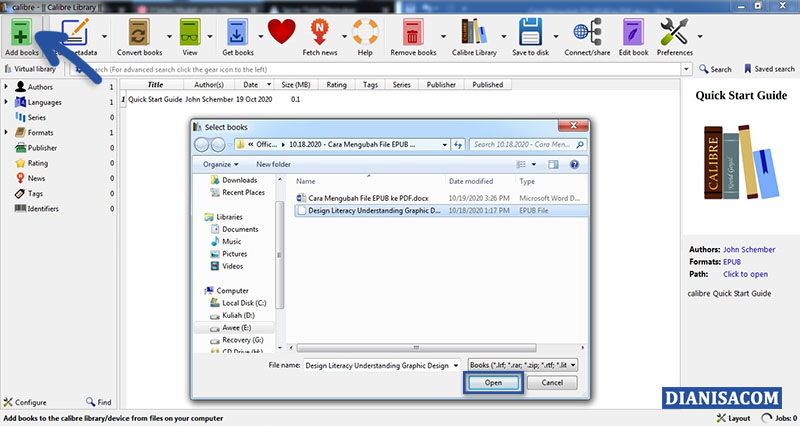Click the Add books icon
Image resolution: width=800 pixels, height=426 pixels.
22,34
